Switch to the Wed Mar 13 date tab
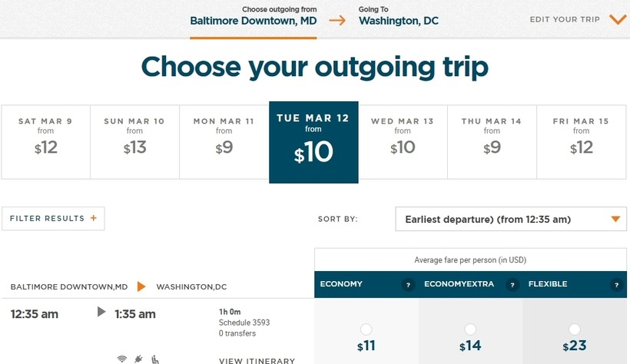The width and height of the screenshot is (630, 364). [x=403, y=142]
